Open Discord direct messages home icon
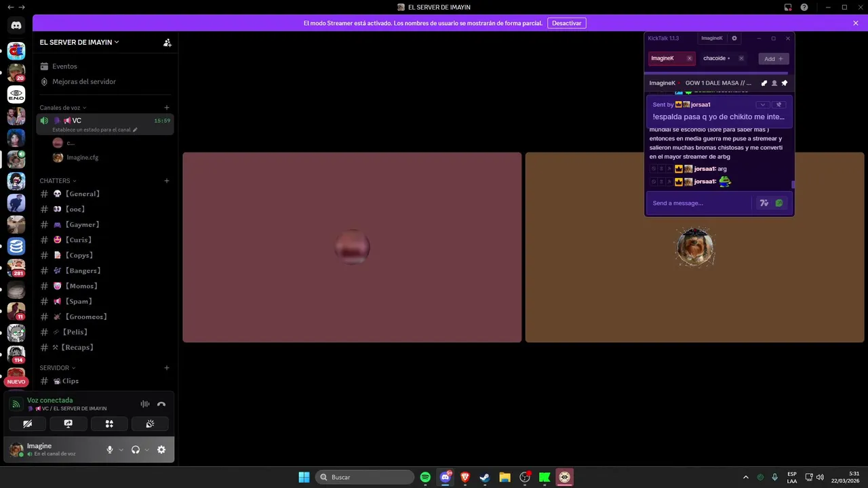Image resolution: width=868 pixels, height=488 pixels. pos(16,25)
